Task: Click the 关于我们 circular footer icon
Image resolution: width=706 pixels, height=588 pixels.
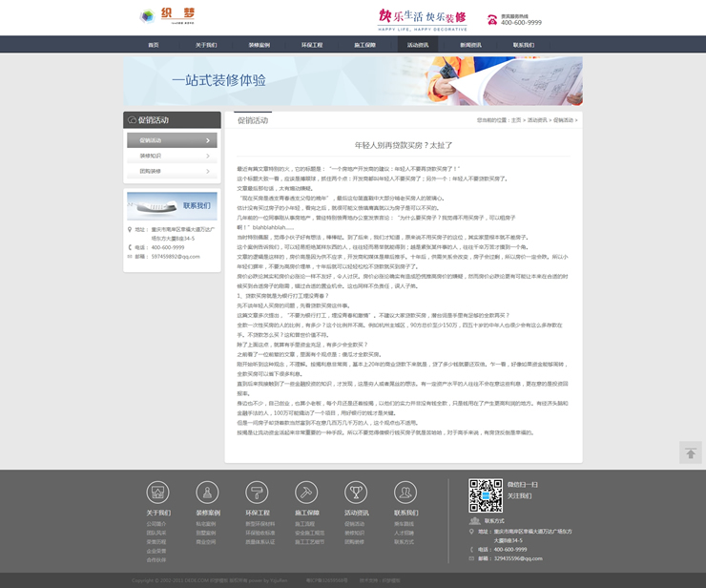Action: pyautogui.click(x=156, y=493)
